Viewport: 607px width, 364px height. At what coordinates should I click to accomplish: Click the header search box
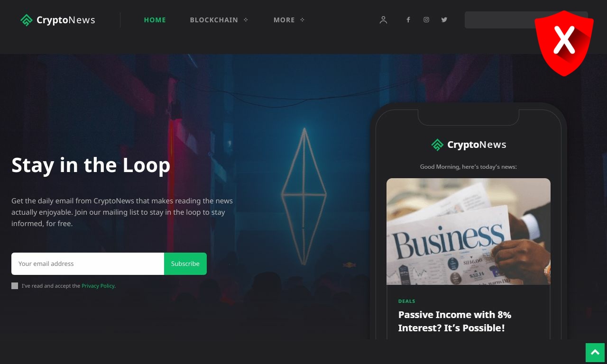coord(500,20)
